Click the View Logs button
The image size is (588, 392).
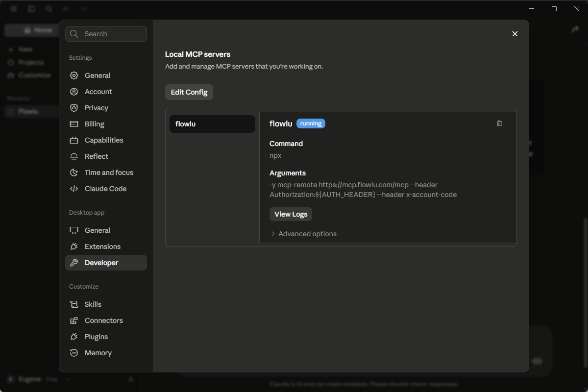coord(291,214)
